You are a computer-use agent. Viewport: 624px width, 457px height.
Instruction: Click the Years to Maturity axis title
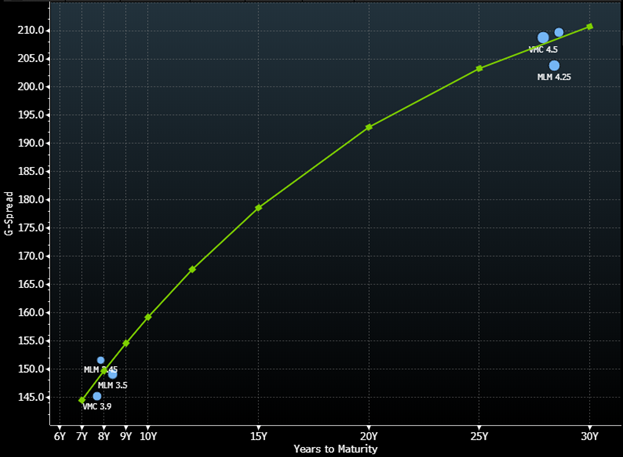click(x=335, y=449)
